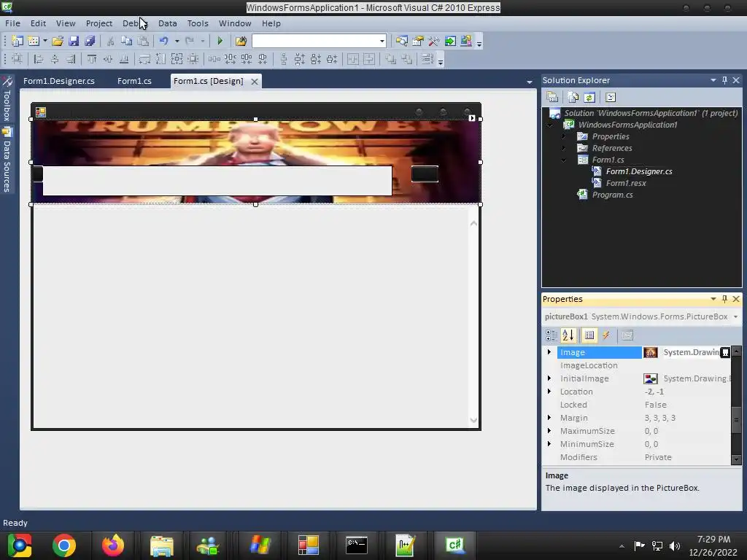Select Form1.resx in Solution Explorer

pos(626,183)
